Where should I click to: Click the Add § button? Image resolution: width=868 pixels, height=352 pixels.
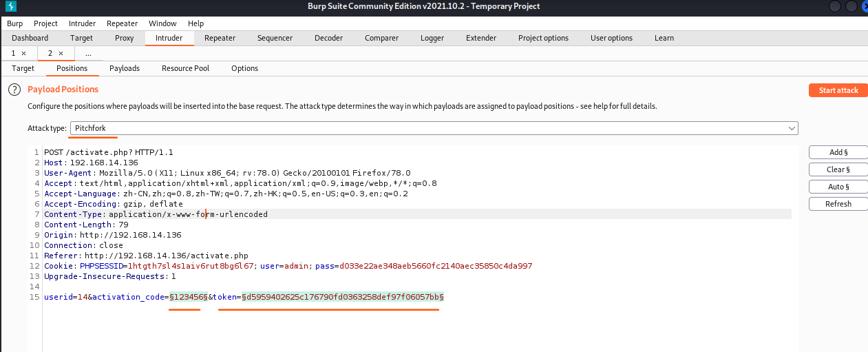tap(838, 152)
